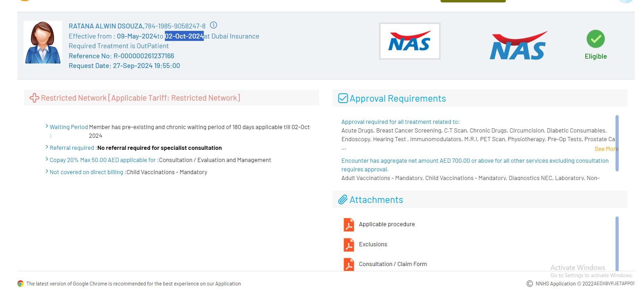The image size is (644, 290).
Task: Click the framed NAS logo
Action: (409, 41)
